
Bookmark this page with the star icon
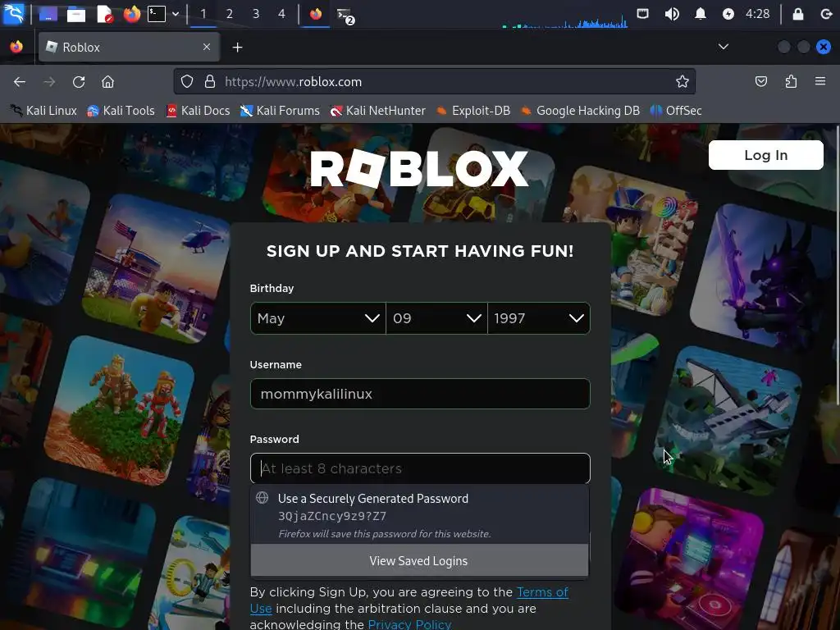(x=682, y=81)
